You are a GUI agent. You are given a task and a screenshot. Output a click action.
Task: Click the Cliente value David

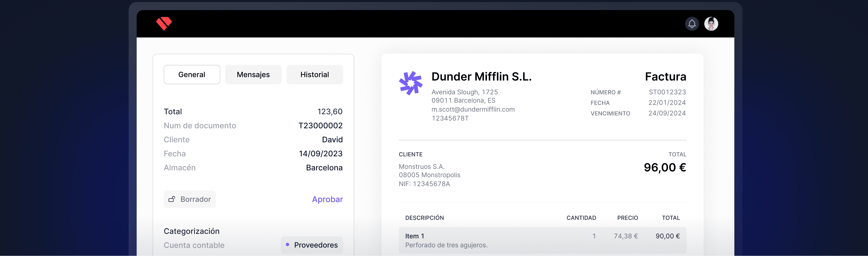coord(332,140)
